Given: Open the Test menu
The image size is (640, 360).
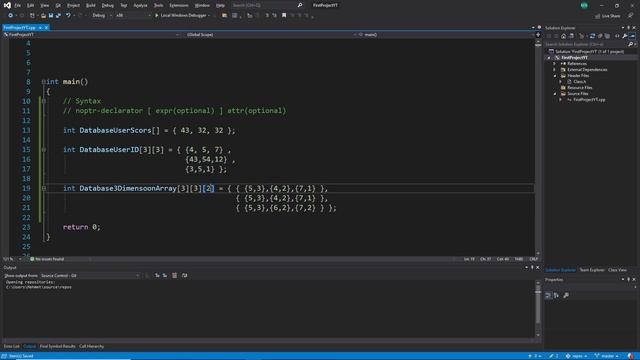Looking at the screenshot, I should tap(124, 5).
